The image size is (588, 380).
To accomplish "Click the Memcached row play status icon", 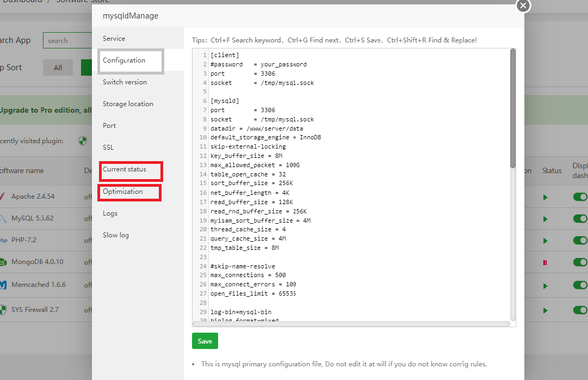I will 545,286.
